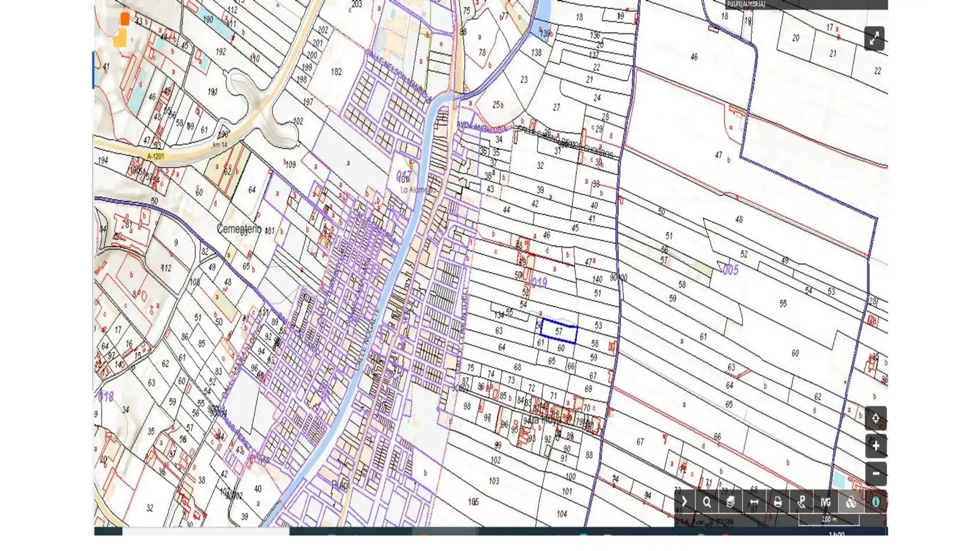The height and width of the screenshot is (551, 980).
Task: Expand the toolbar using the chevron arrow
Action: pyautogui.click(x=684, y=503)
